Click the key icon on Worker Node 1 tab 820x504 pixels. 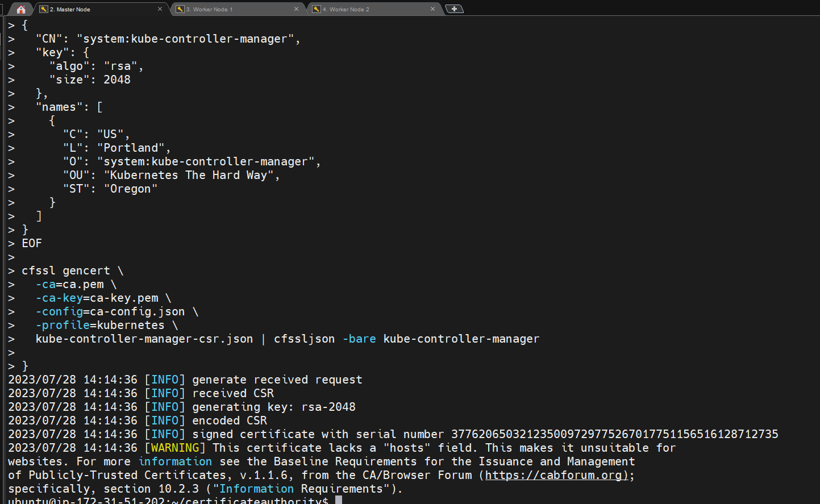tap(180, 9)
